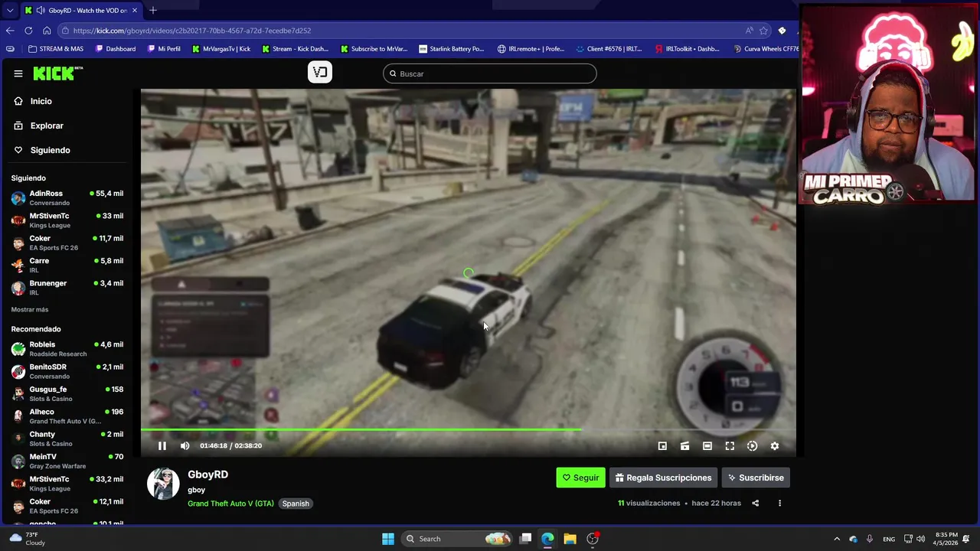Click MeinTV avatar icon
The width and height of the screenshot is (980, 551).
click(x=18, y=461)
